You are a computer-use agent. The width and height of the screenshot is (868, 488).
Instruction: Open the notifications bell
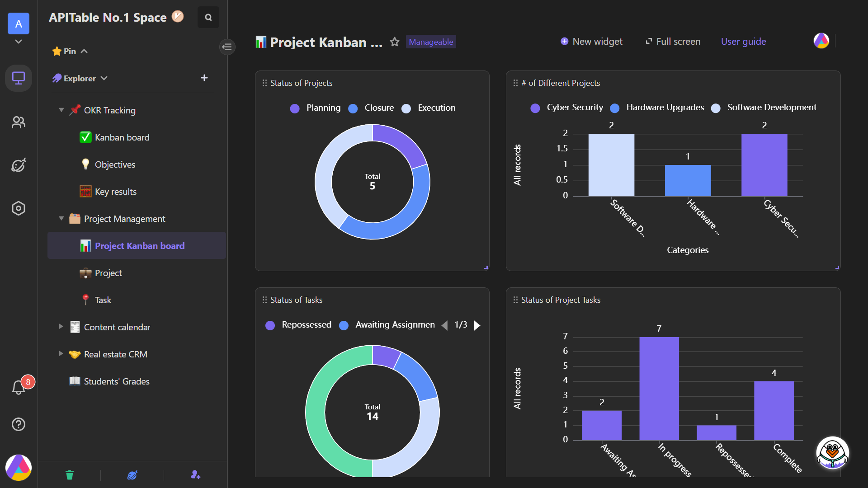click(x=19, y=388)
